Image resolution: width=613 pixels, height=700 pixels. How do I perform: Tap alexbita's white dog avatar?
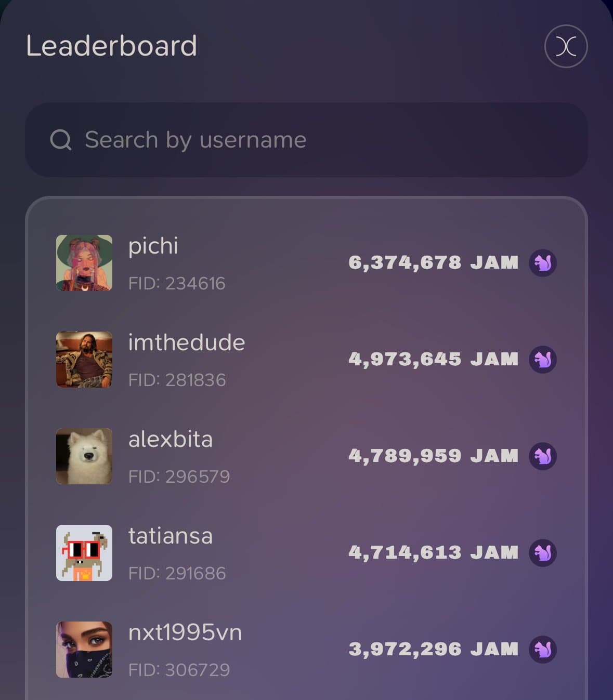[84, 456]
